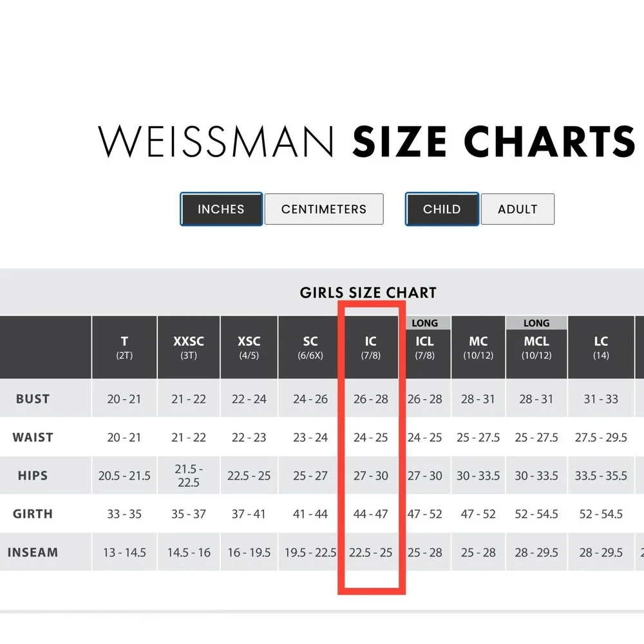Screen dimensions: 644x644
Task: Click the MC (10/12) column header
Action: pos(478,348)
